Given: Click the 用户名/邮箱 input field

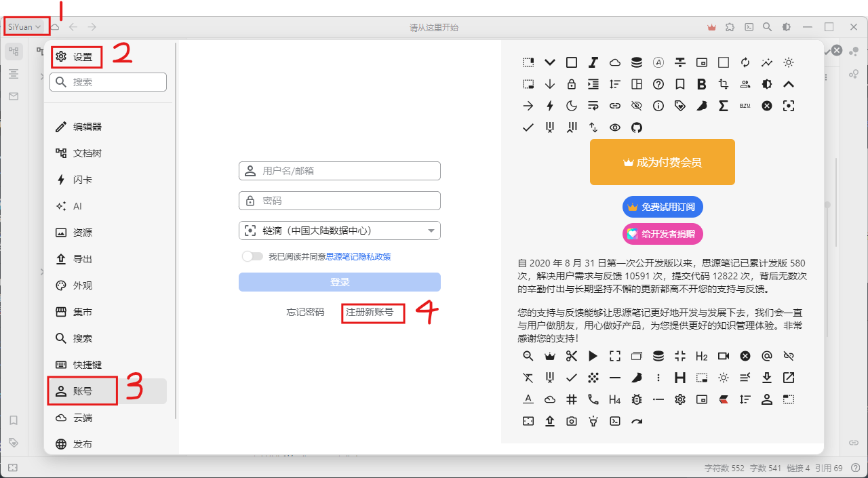Looking at the screenshot, I should coord(340,171).
